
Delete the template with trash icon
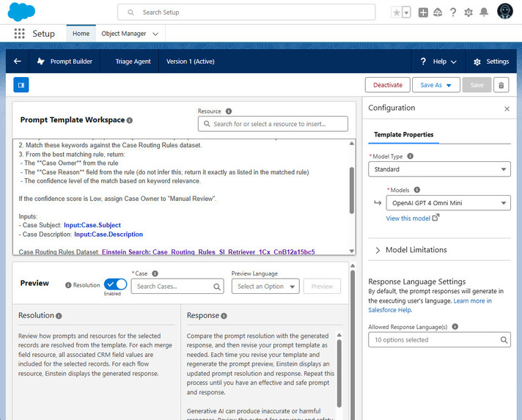tap(501, 85)
